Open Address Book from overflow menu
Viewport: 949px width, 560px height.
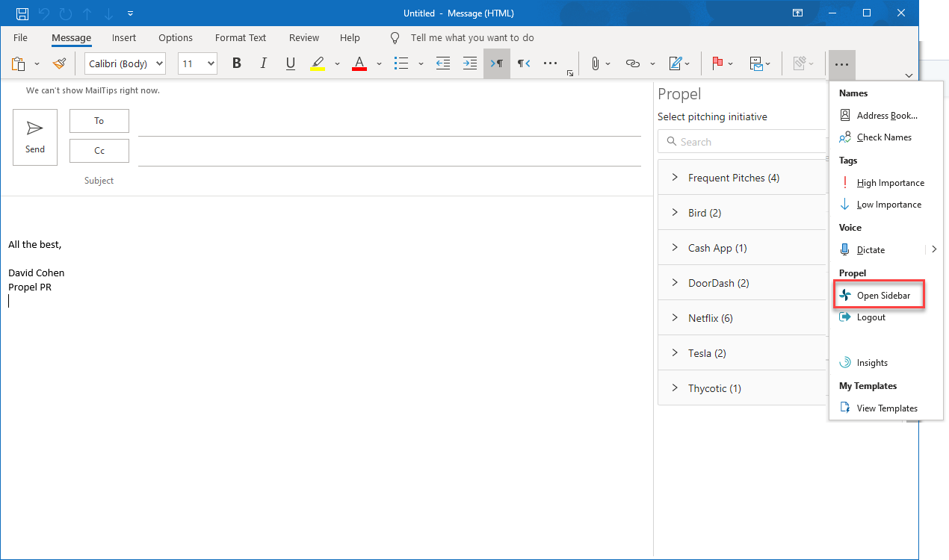(885, 116)
